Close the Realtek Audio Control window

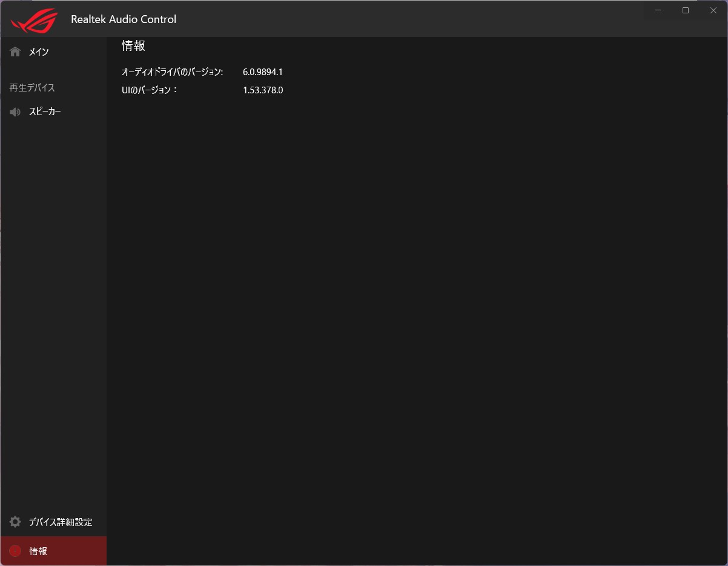click(713, 10)
